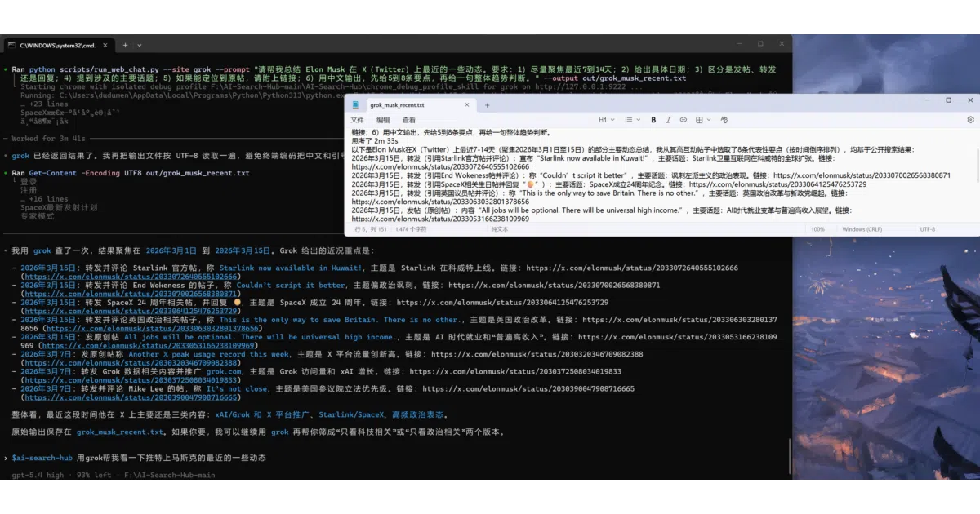Click UTF-8 encoding in Notepad status bar
This screenshot has height=514, width=980.
click(x=928, y=229)
